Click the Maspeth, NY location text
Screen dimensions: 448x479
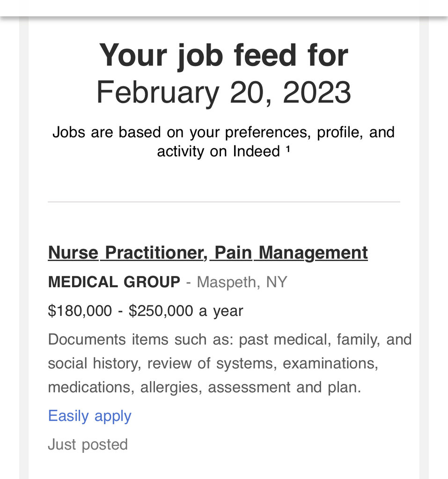242,282
